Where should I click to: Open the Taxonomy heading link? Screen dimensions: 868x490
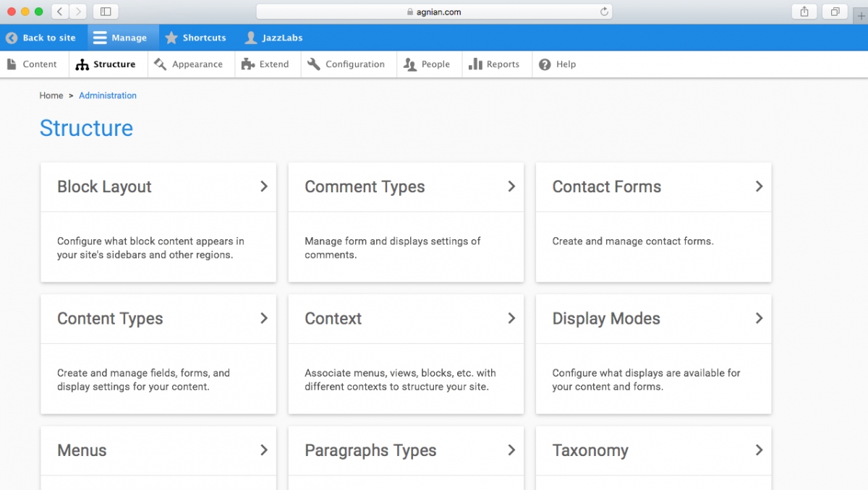(x=590, y=450)
